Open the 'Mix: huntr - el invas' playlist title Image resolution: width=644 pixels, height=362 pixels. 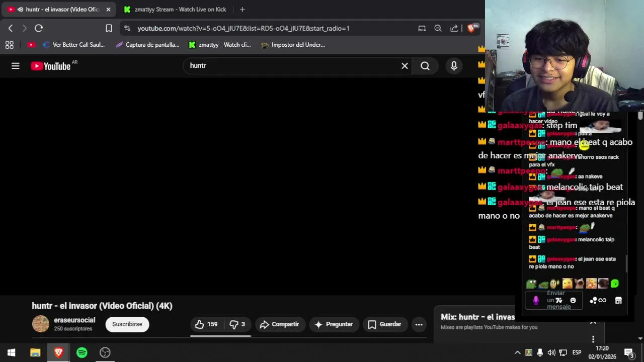pos(477,317)
